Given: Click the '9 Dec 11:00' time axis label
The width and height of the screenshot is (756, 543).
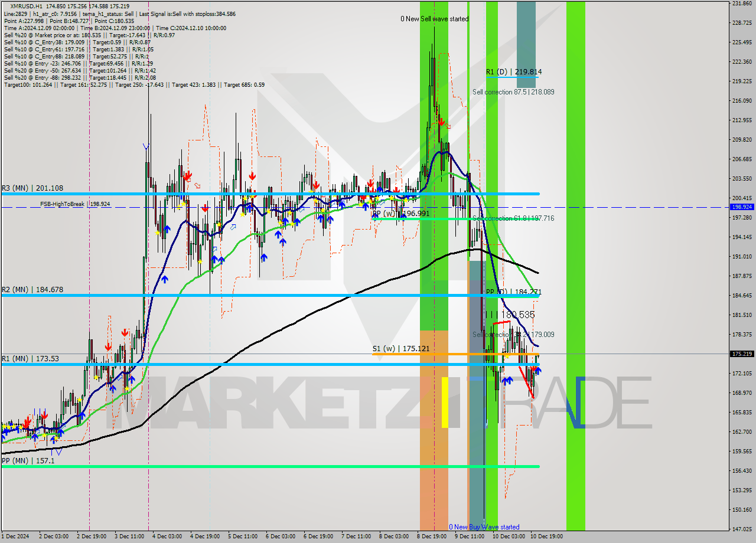Looking at the screenshot, I should click(x=469, y=537).
